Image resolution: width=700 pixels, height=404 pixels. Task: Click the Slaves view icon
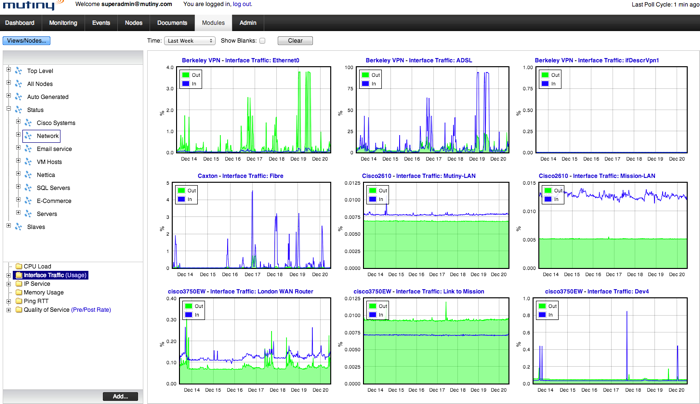pos(18,226)
